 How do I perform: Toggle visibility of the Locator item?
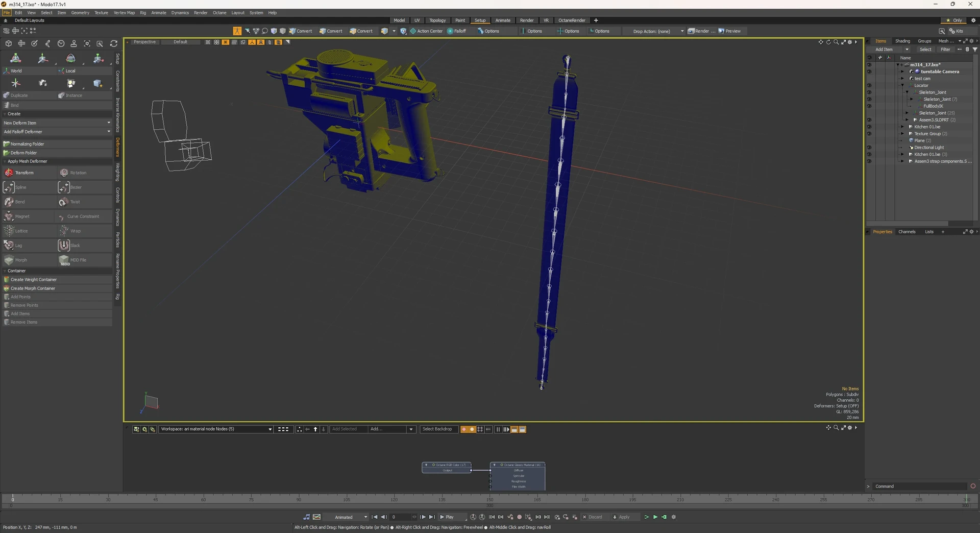869,85
